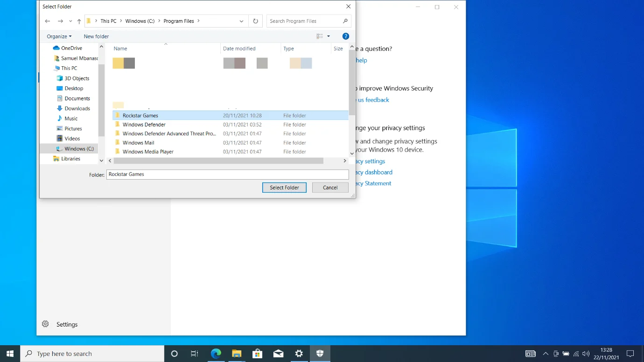
Task: Refresh the Program Files listing
Action: [x=255, y=21]
